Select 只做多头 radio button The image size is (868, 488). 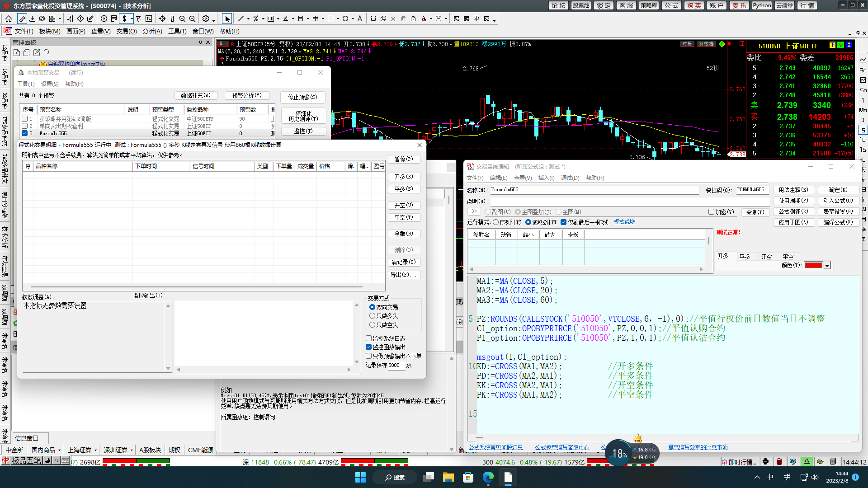(x=372, y=316)
